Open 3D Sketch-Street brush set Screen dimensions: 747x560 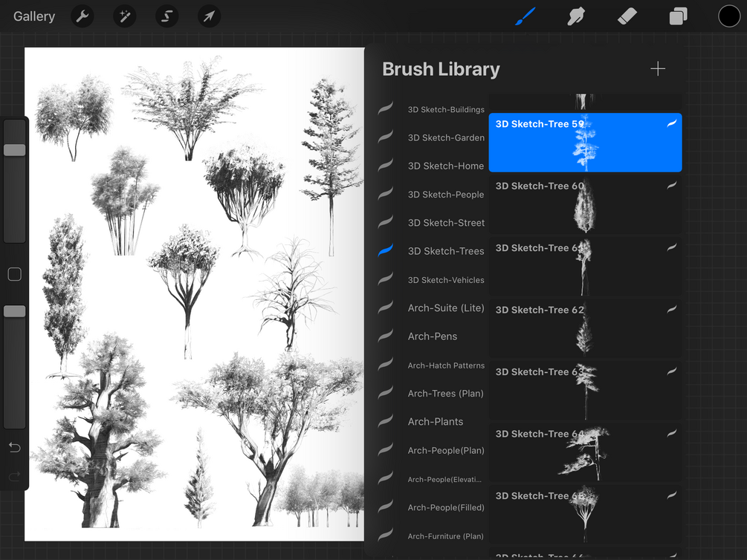tap(446, 222)
